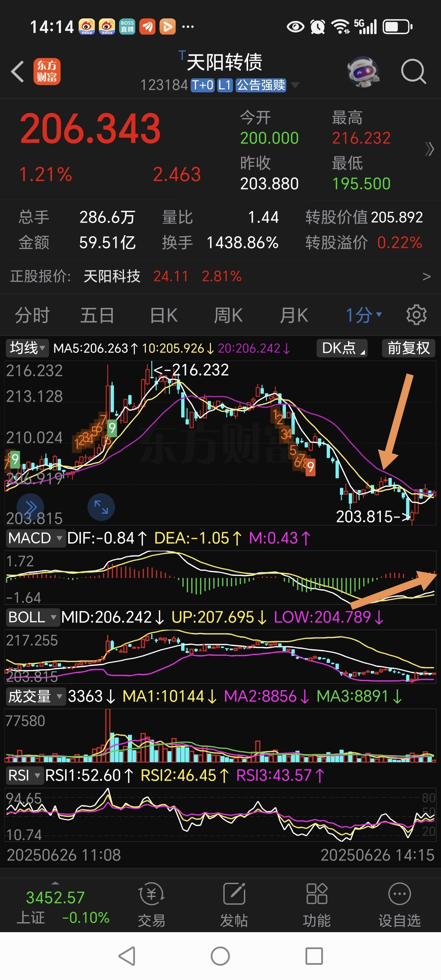Tap the first Weibo notification icon in status bar

point(87,26)
